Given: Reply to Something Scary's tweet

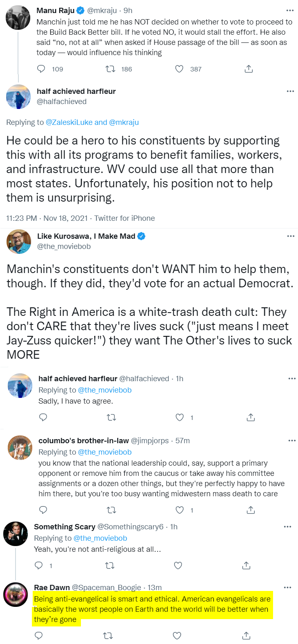Looking at the screenshot, I should pos(39,565).
